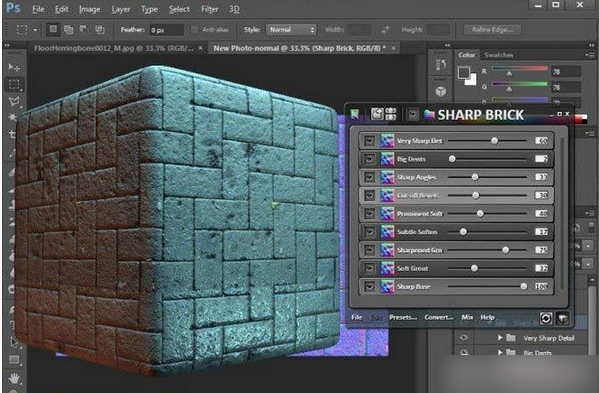Click the Sharp Base slider handle
The image size is (599, 393).
tap(524, 286)
